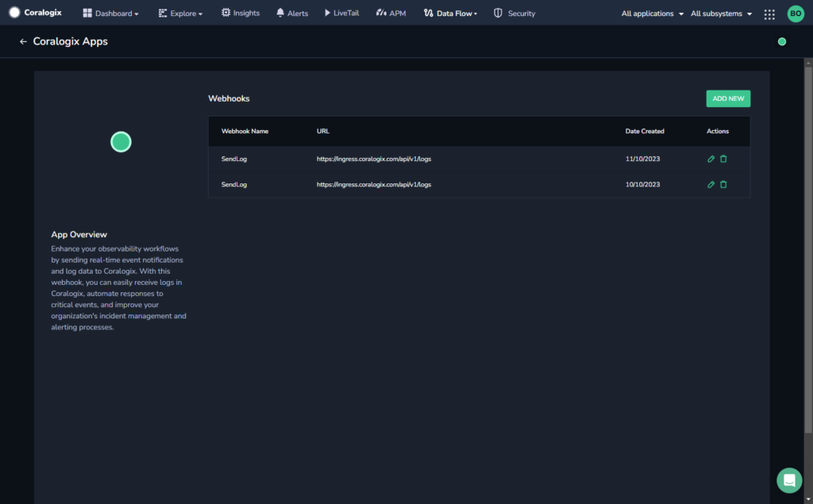Open the Alerts page
813x504 pixels.
[292, 13]
